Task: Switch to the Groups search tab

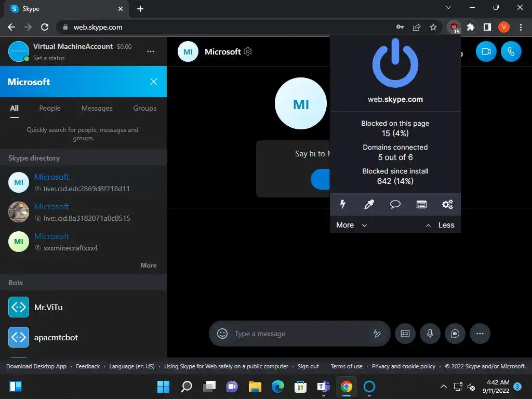Action: pyautogui.click(x=144, y=108)
